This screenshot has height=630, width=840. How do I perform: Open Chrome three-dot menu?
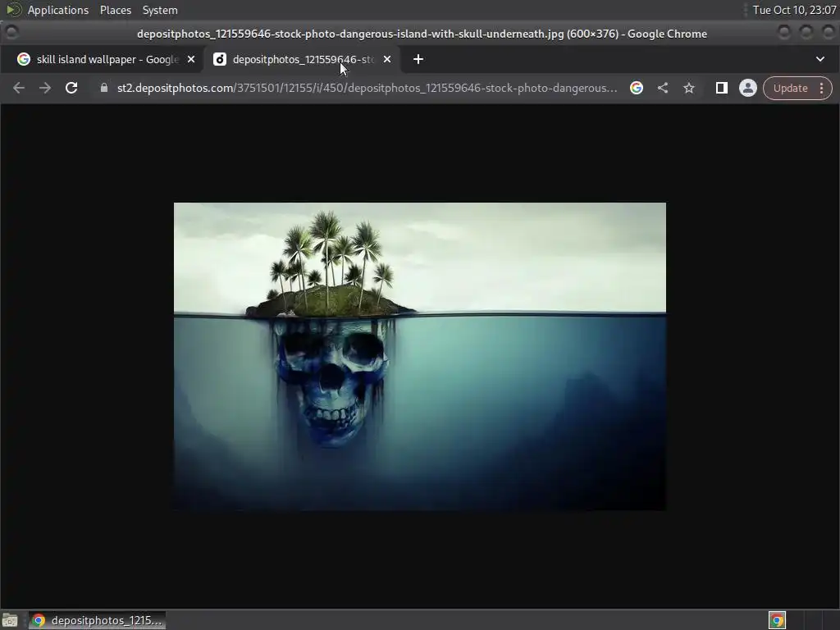(x=822, y=88)
